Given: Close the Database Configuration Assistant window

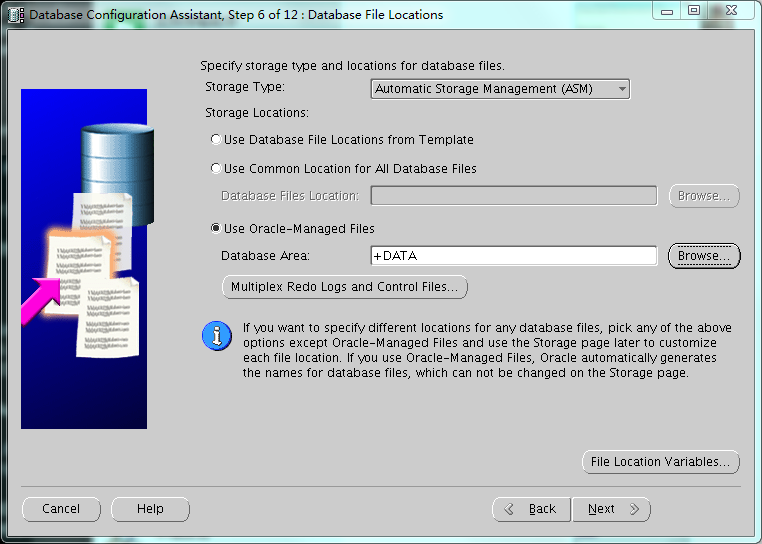Looking at the screenshot, I should click(x=731, y=11).
